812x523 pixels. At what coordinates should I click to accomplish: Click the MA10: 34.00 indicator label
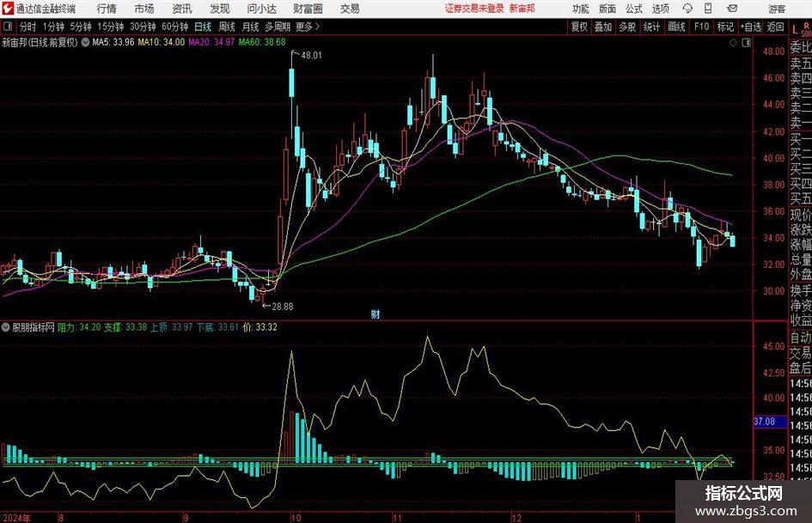click(x=161, y=42)
